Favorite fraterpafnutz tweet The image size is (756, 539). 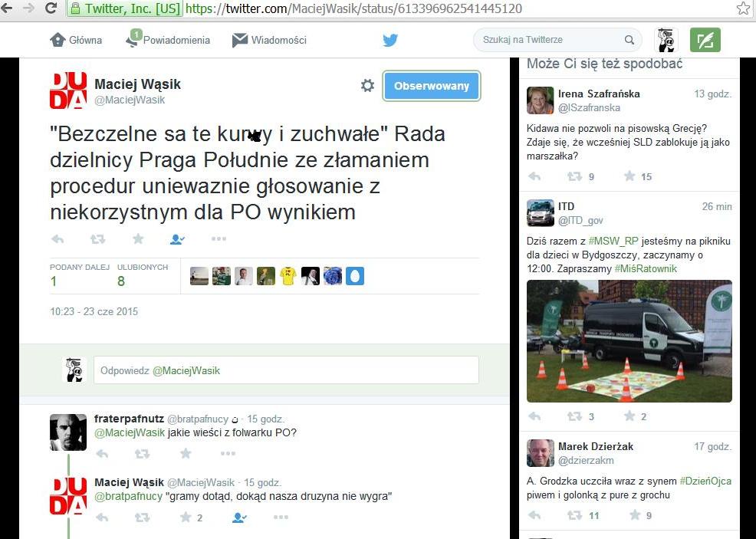coord(186,453)
